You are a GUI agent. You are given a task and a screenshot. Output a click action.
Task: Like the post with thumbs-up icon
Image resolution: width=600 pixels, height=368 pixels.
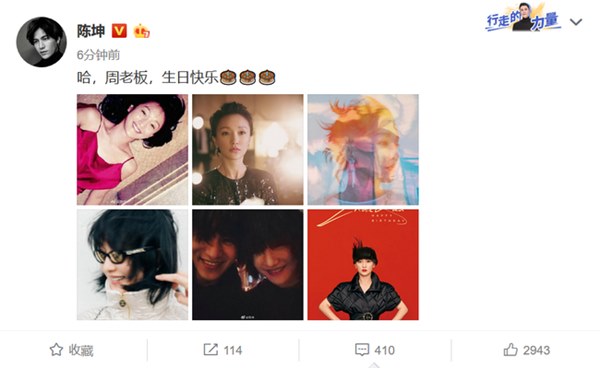tap(510, 350)
